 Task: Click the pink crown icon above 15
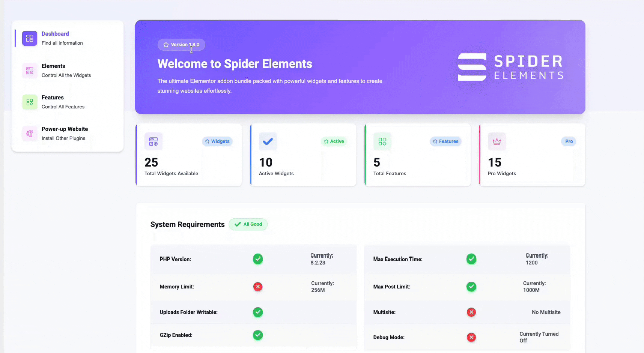[497, 141]
